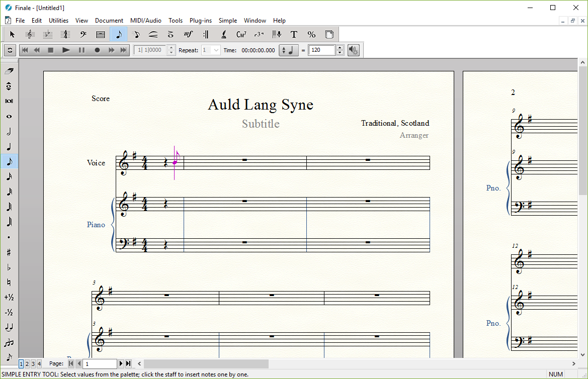Choose the Chord CM7 tool
The height and width of the screenshot is (379, 588).
(x=241, y=35)
